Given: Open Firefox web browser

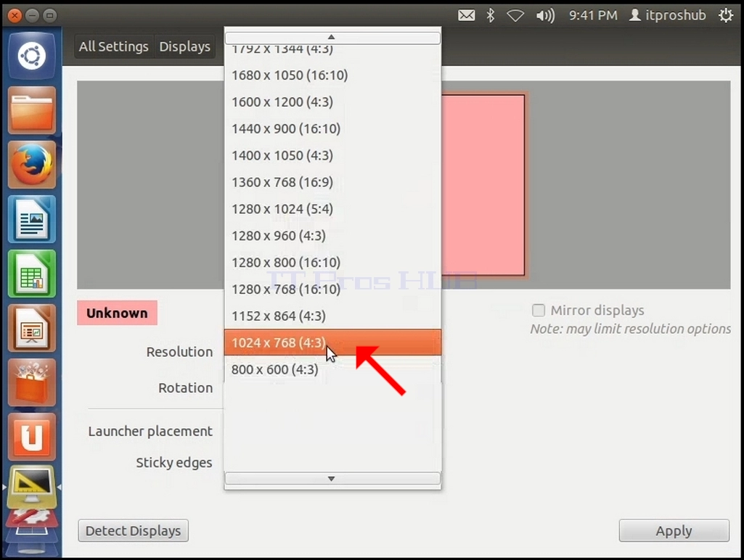Looking at the screenshot, I should click(32, 165).
